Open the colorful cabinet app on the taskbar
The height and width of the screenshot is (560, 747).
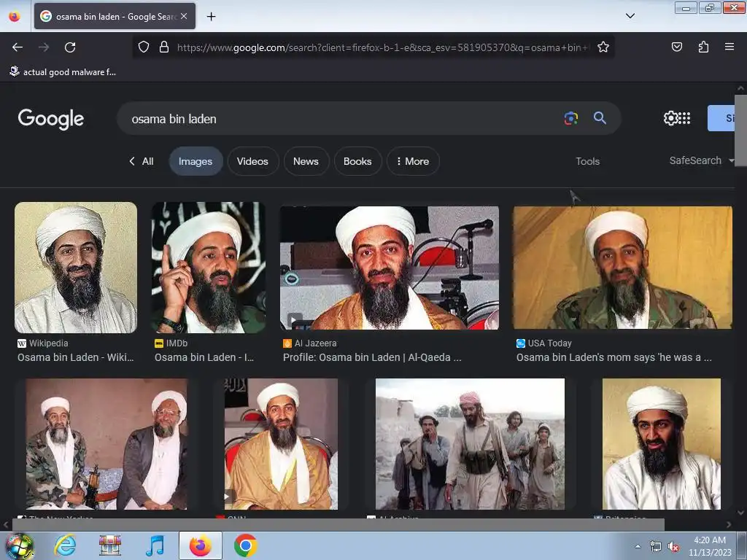click(110, 545)
